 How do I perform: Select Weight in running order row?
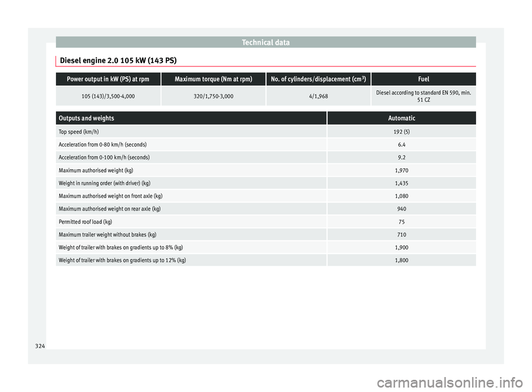pos(265,183)
